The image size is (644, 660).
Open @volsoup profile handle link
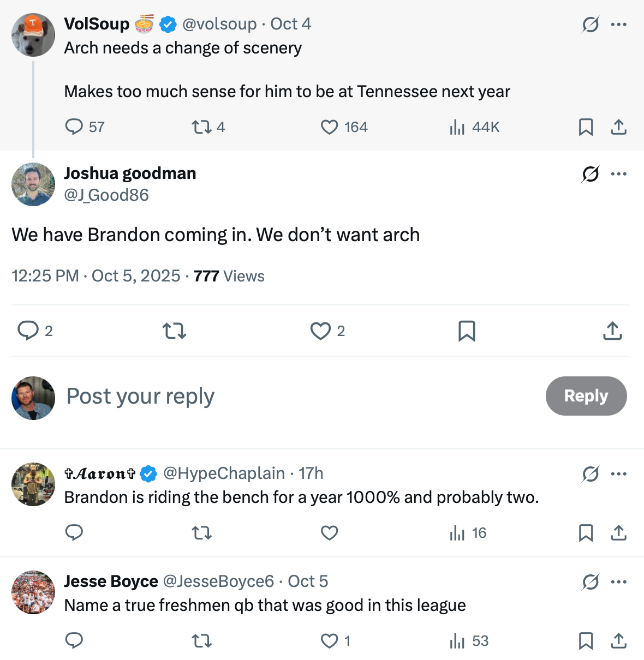click(x=219, y=24)
